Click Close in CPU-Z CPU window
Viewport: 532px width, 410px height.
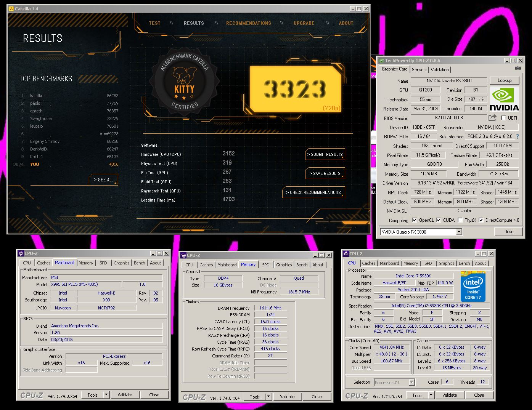tap(479, 395)
